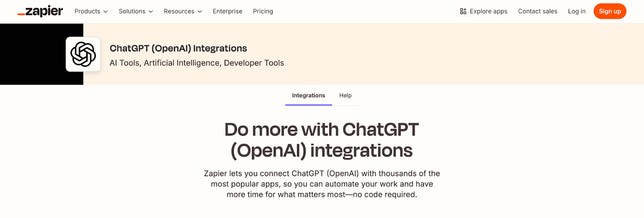Go to the Enterprise page

[x=227, y=11]
